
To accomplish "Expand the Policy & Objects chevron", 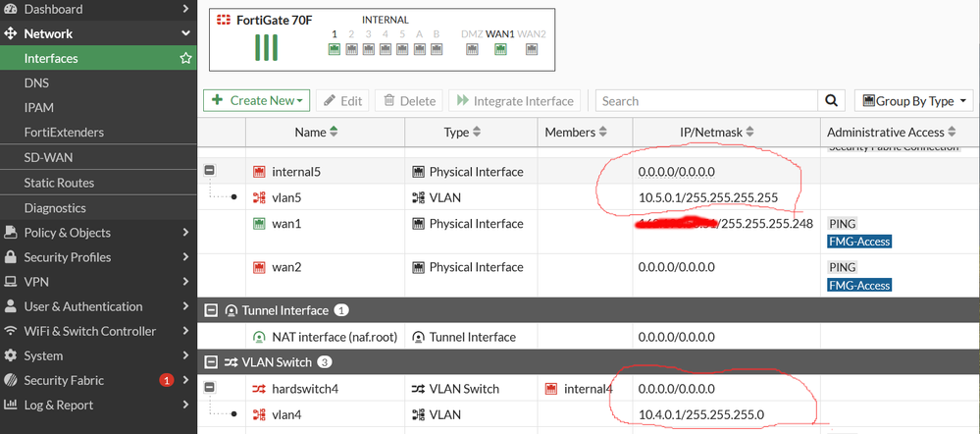I will pyautogui.click(x=185, y=233).
